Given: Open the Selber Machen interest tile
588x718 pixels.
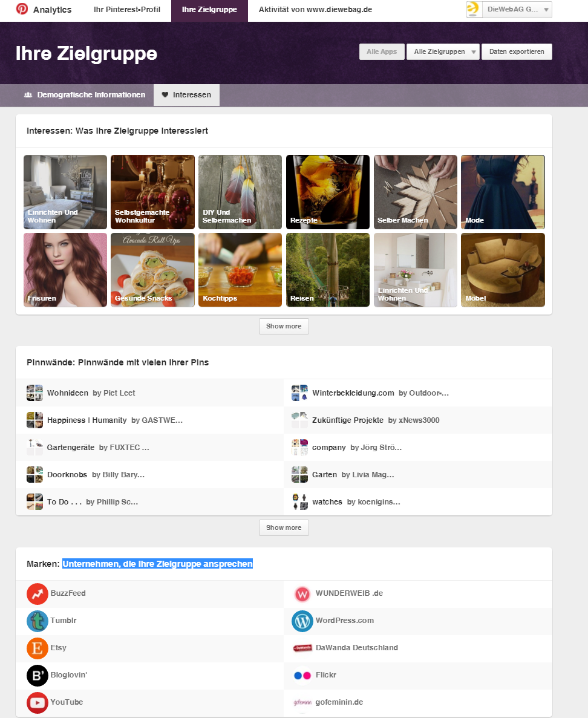Looking at the screenshot, I should 416,192.
